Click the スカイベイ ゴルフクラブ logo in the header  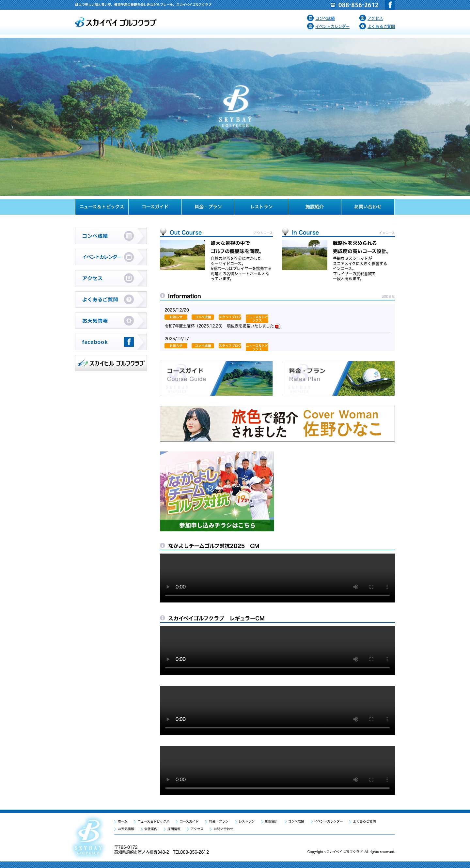tap(116, 22)
